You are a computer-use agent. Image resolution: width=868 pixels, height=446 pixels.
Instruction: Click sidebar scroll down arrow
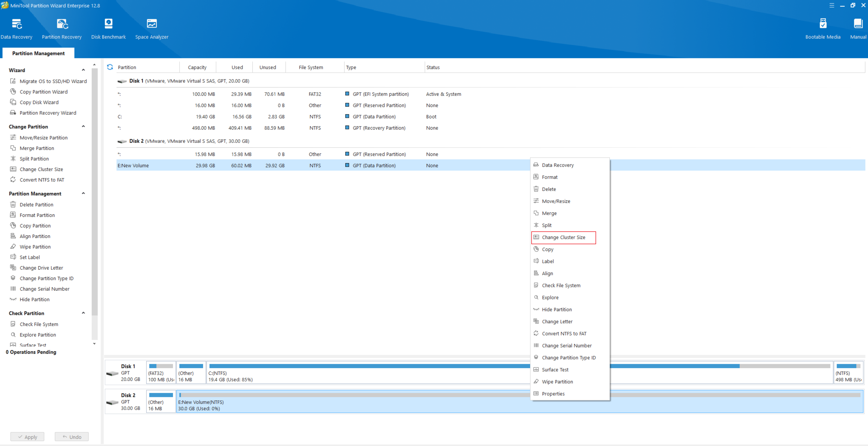[94, 344]
